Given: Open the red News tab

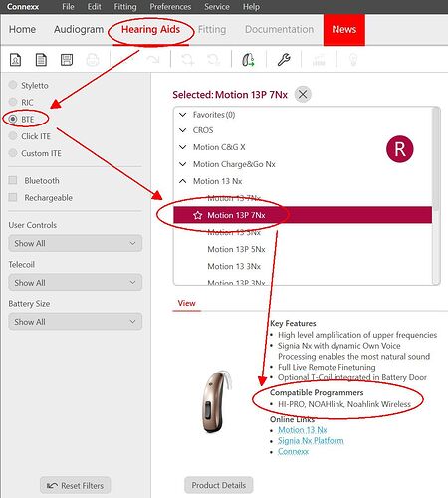Looking at the screenshot, I should click(x=344, y=29).
